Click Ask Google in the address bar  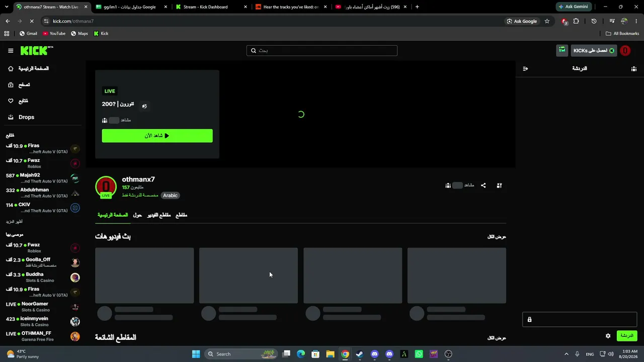coord(522,21)
